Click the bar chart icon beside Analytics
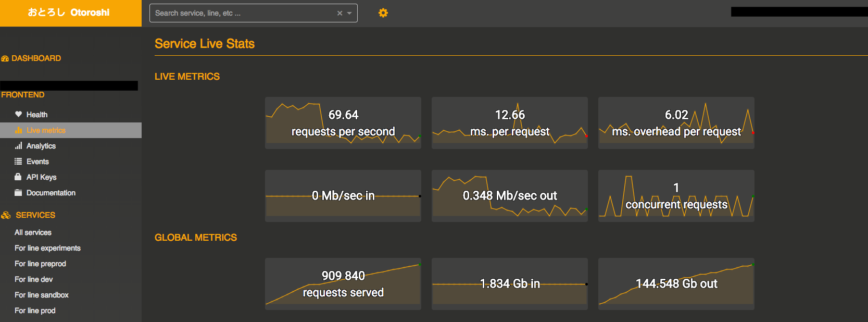The image size is (868, 322). tap(18, 146)
